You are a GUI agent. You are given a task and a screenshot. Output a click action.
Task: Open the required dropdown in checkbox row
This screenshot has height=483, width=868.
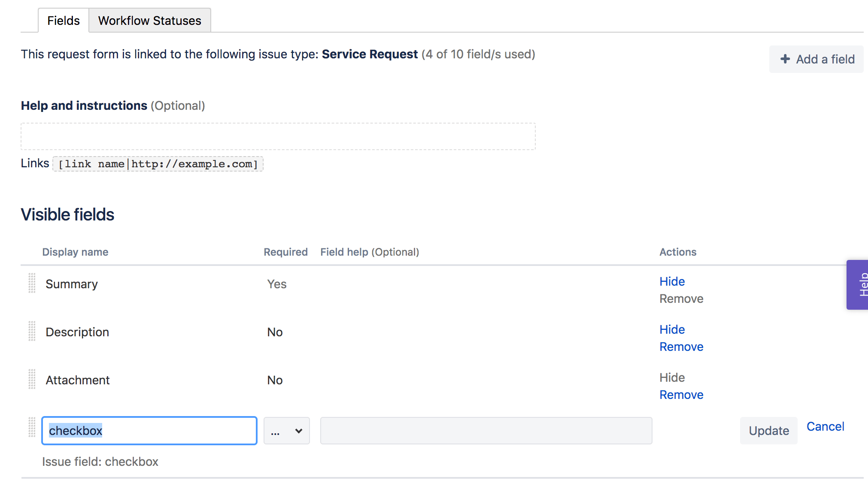pos(286,431)
